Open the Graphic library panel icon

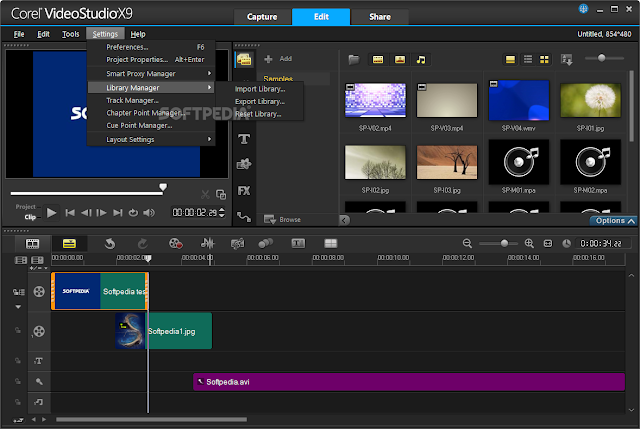tap(244, 164)
